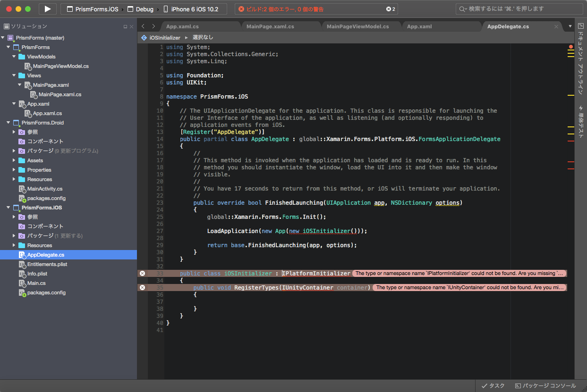Navigate forward with the right arrow

click(153, 26)
